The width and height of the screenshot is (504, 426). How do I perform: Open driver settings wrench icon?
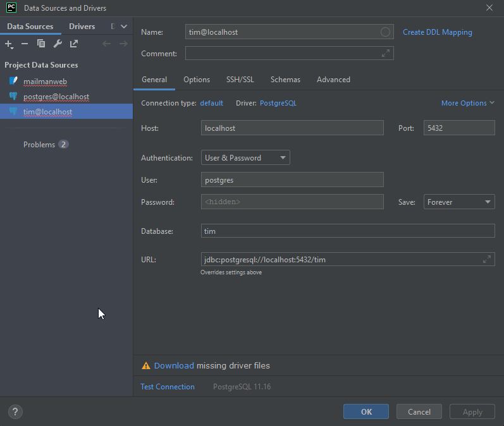click(x=58, y=44)
